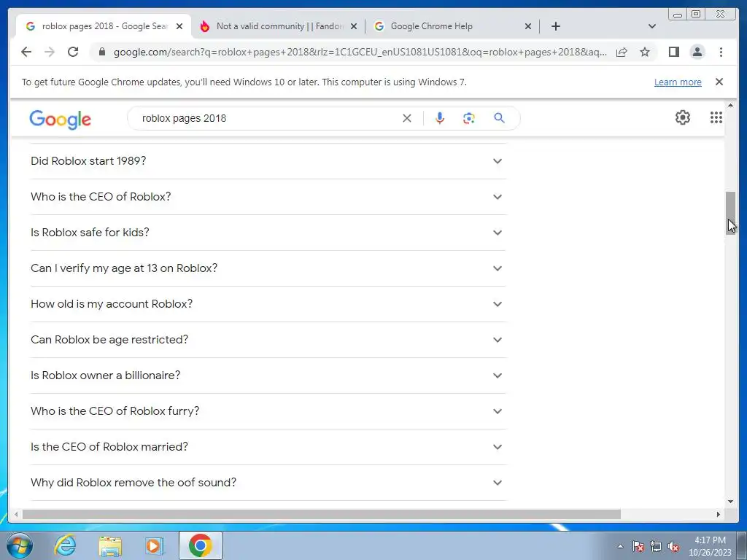Click the address bar URL

[x=360, y=52]
